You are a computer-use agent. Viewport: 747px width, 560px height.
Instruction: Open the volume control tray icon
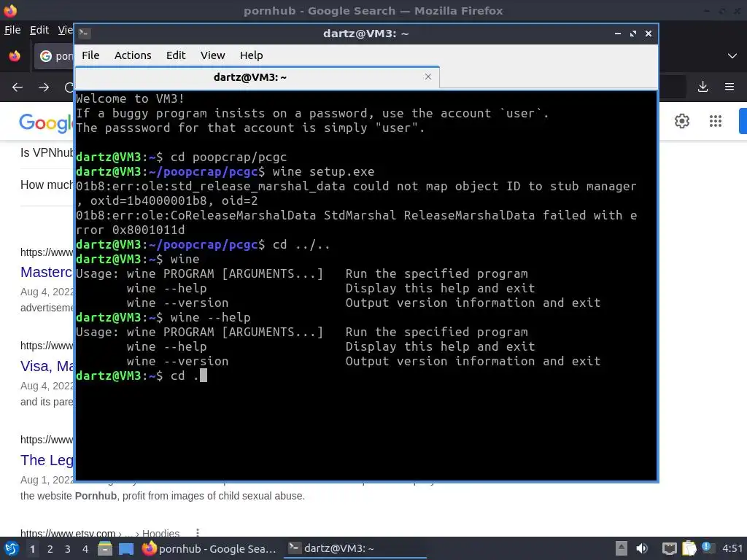click(x=642, y=548)
